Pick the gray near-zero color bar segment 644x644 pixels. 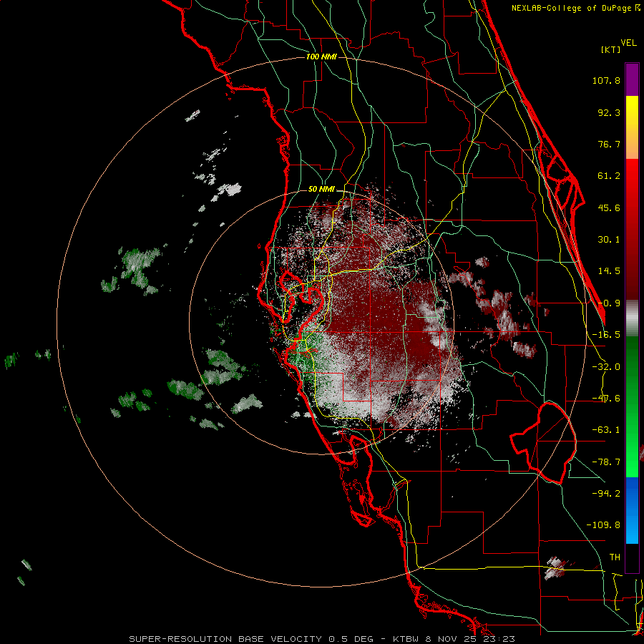coord(632,318)
